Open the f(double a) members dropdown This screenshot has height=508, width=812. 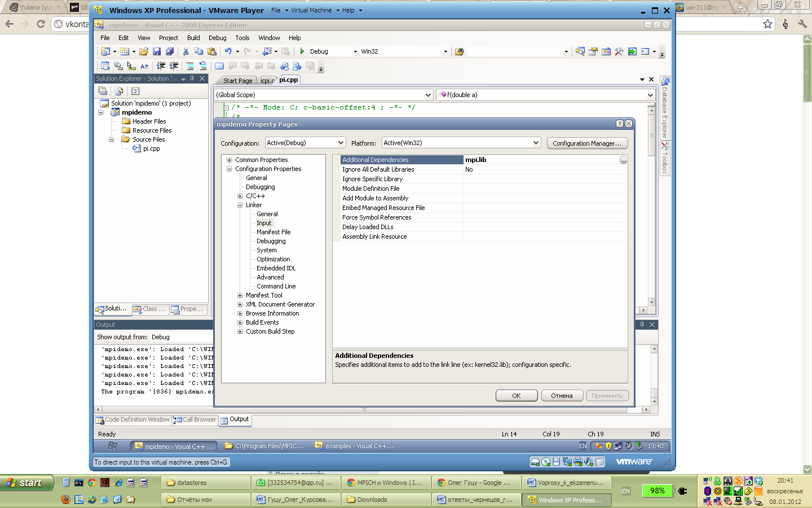coord(545,95)
